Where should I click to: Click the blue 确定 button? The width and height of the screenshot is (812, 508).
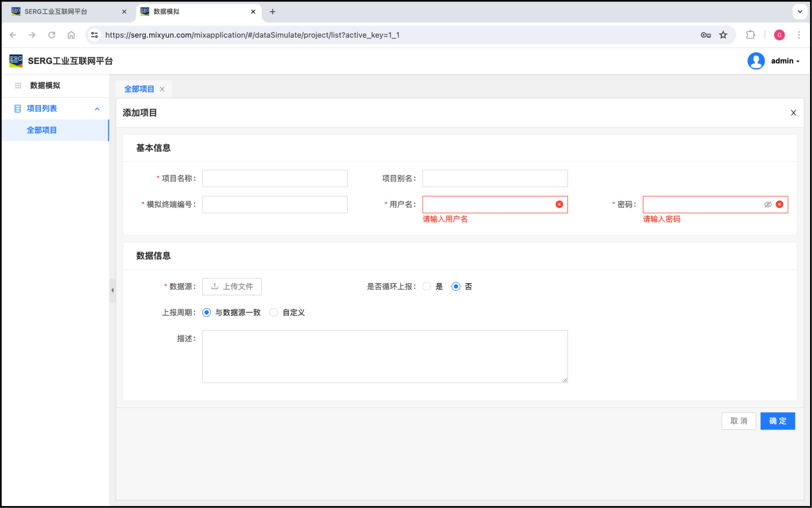click(x=777, y=421)
